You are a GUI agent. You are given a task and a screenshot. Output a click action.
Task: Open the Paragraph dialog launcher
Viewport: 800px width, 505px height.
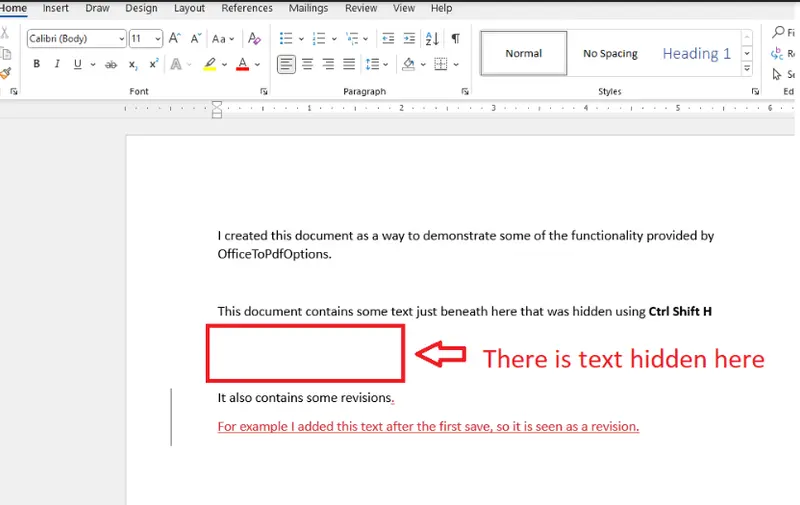(x=465, y=91)
